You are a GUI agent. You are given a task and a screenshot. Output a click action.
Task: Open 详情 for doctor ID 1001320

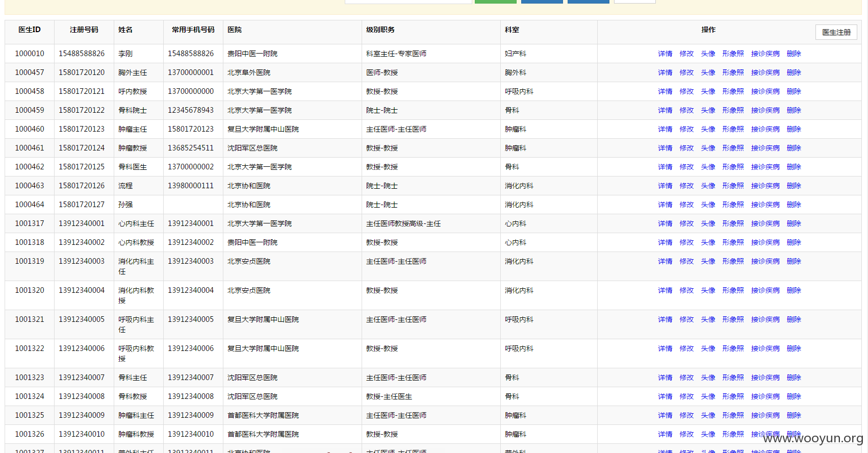pos(665,290)
